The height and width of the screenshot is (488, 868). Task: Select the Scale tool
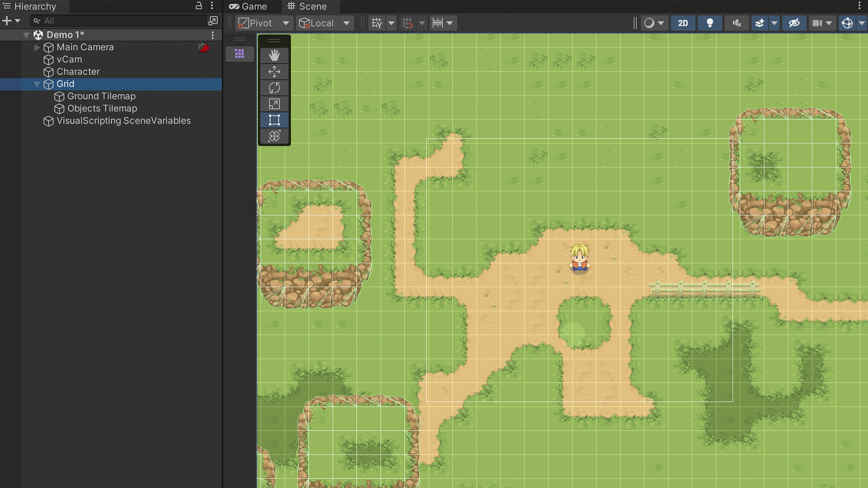point(274,104)
